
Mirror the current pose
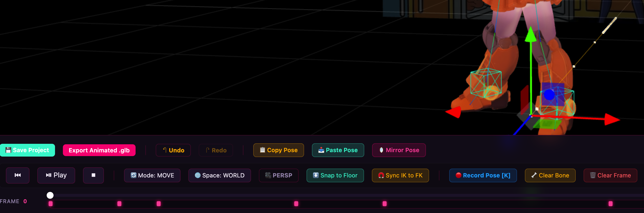[399, 150]
